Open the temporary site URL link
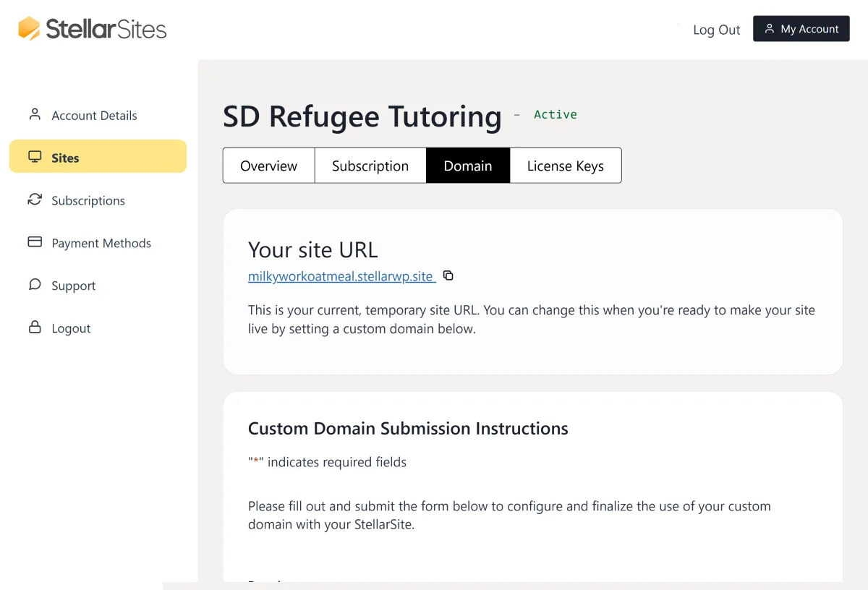 click(340, 275)
